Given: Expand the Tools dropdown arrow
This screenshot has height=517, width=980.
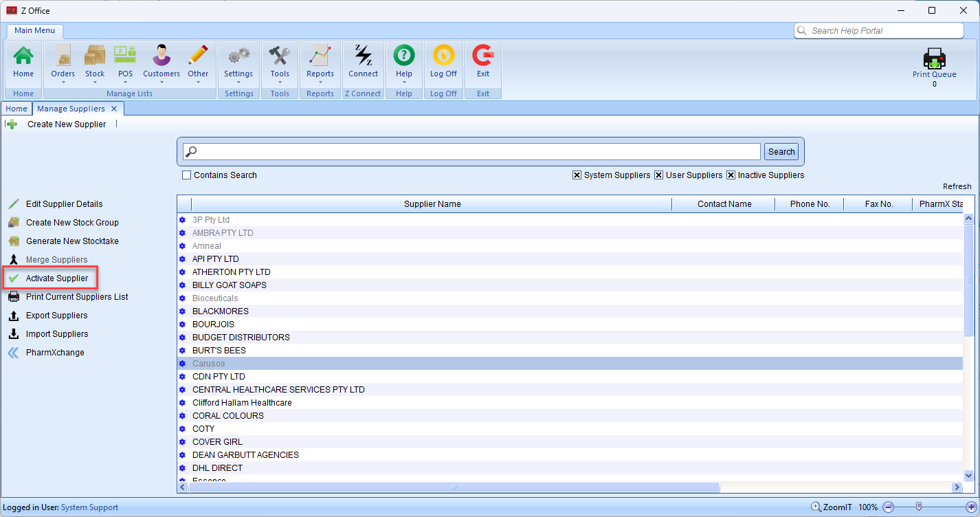Looking at the screenshot, I should coord(280,82).
